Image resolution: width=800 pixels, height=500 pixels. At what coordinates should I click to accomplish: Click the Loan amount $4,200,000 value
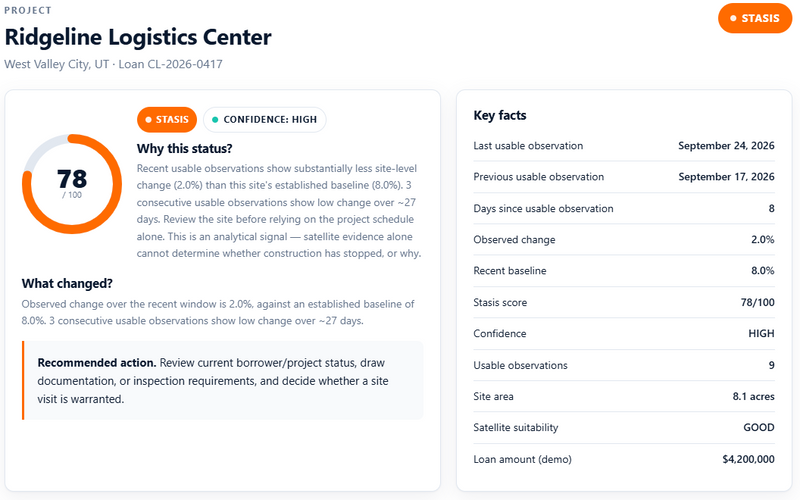[x=748, y=459]
